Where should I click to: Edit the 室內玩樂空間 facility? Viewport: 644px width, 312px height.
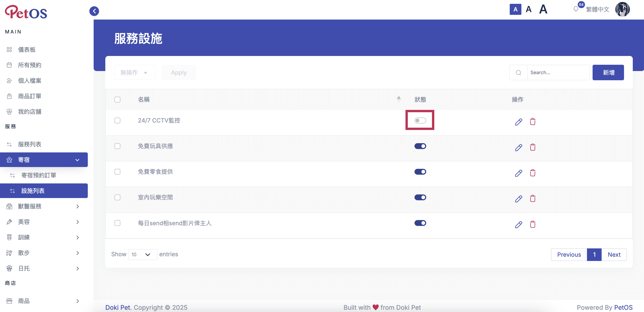click(518, 199)
